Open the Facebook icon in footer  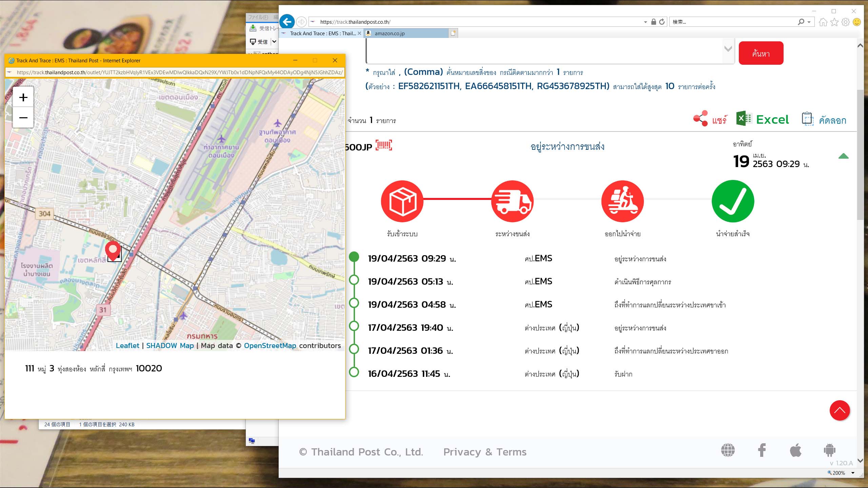click(762, 450)
